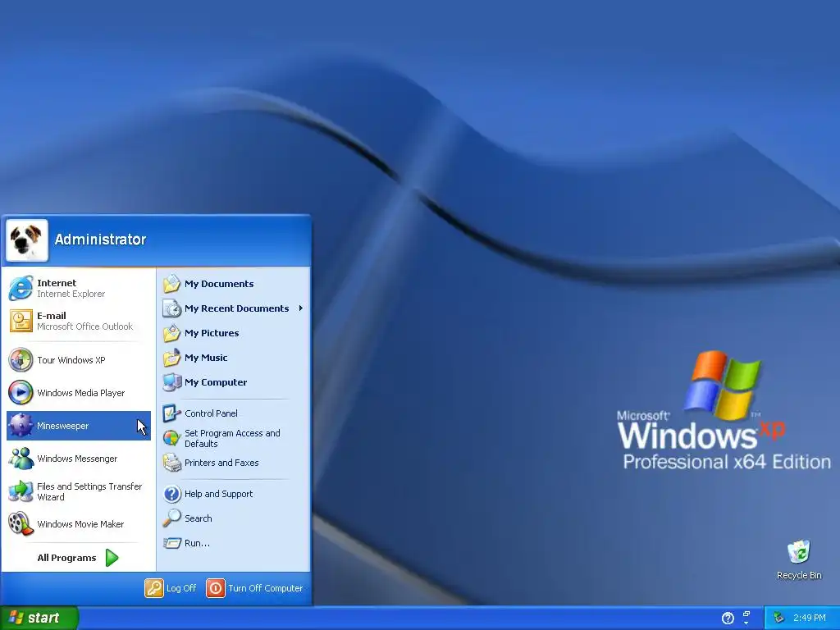Click the My Pictures folder icon
840x630 pixels.
tap(172, 333)
